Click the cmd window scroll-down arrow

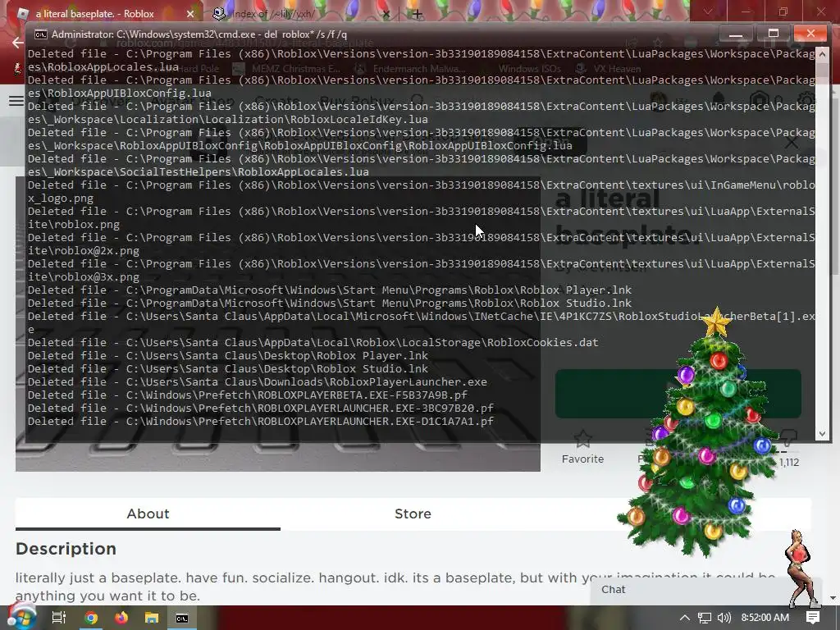click(822, 434)
